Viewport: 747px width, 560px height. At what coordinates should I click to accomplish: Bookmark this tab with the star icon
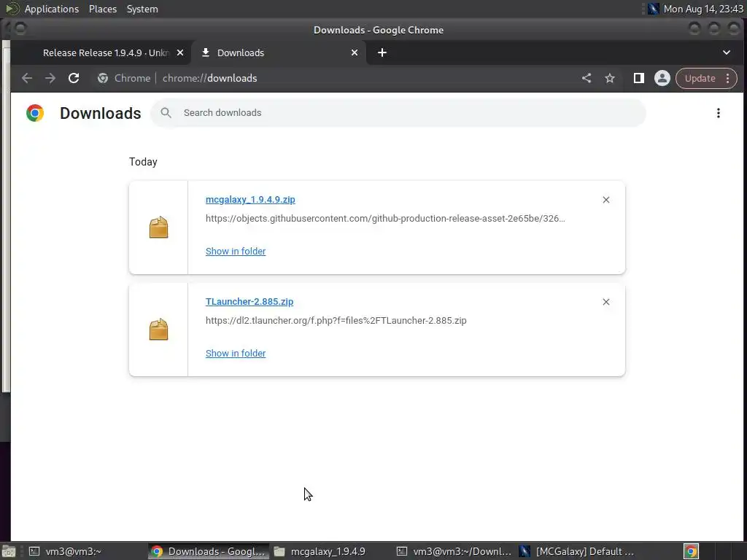tap(610, 78)
